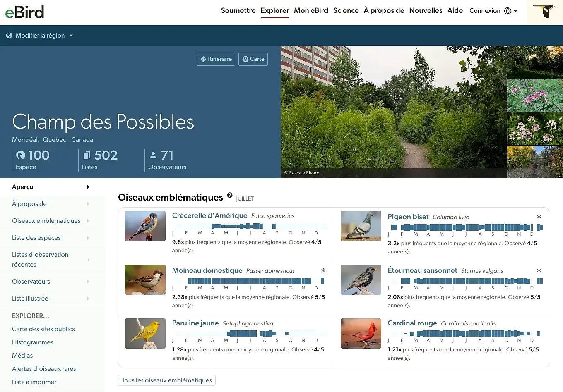
Task: Open Moineau domestique species link
Action: tap(207, 270)
